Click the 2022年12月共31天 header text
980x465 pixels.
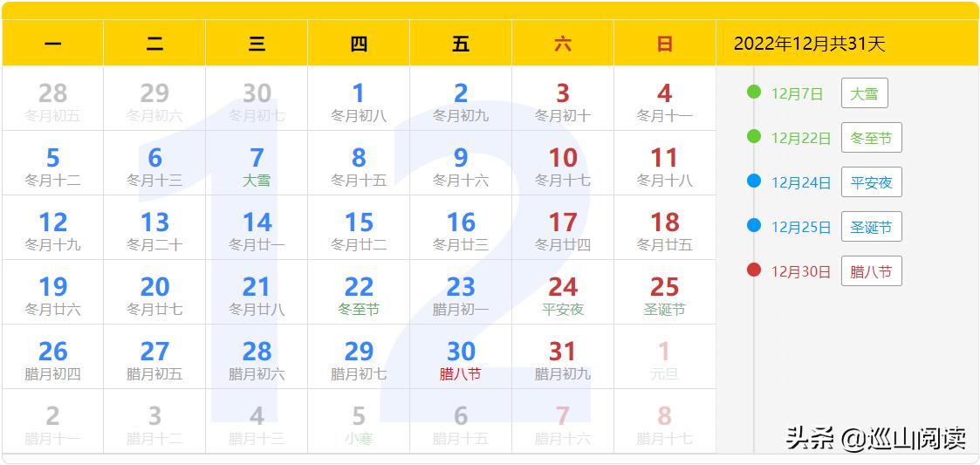coord(809,44)
